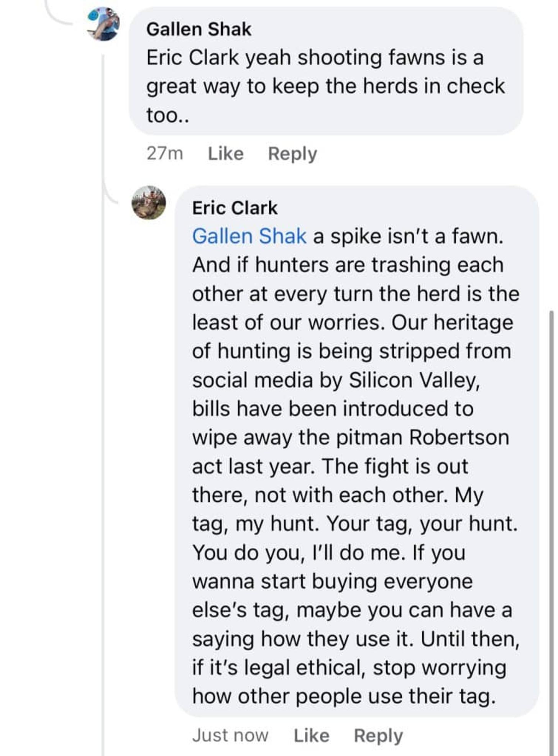The image size is (558, 756).
Task: Reply to Eric Clark's comment
Action: coord(378,735)
